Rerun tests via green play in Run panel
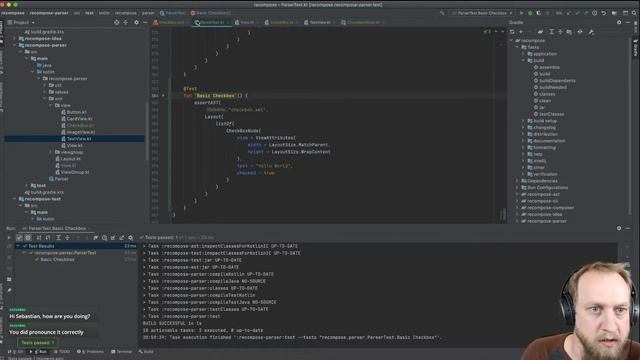Viewport: 640px width, 360px height. click(x=9, y=238)
